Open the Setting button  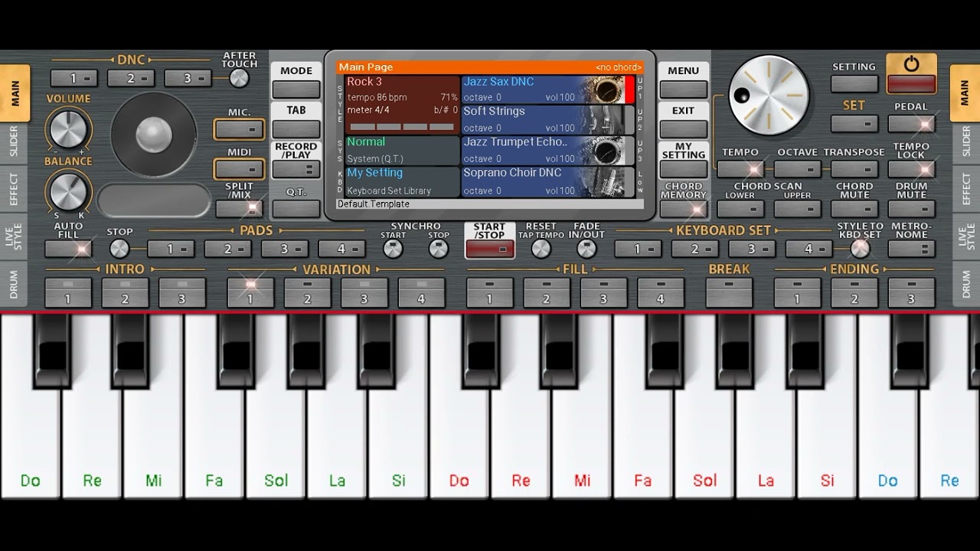coord(854,83)
